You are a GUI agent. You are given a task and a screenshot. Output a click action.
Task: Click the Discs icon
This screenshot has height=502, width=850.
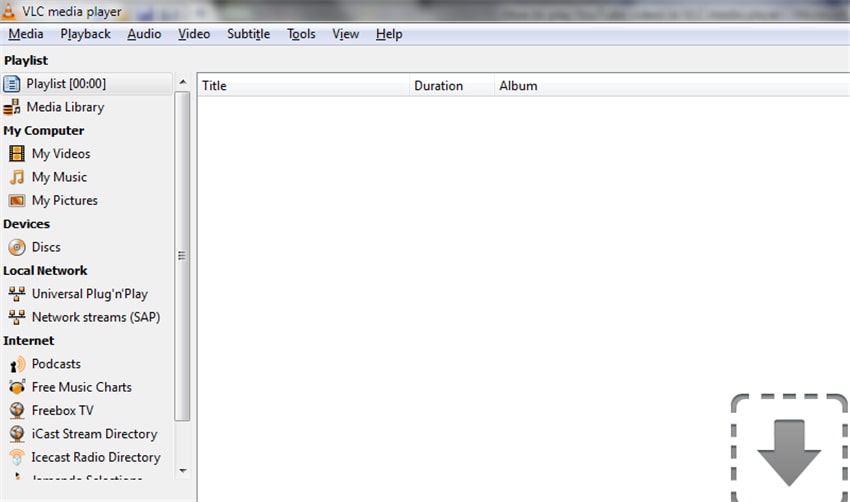pos(17,247)
